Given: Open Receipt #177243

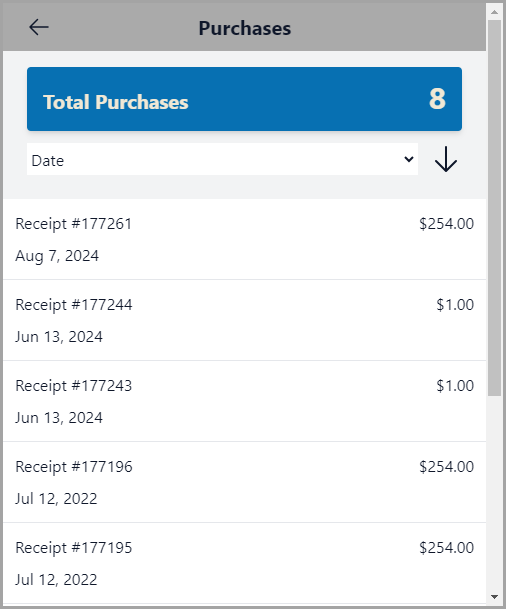Looking at the screenshot, I should pyautogui.click(x=244, y=401).
